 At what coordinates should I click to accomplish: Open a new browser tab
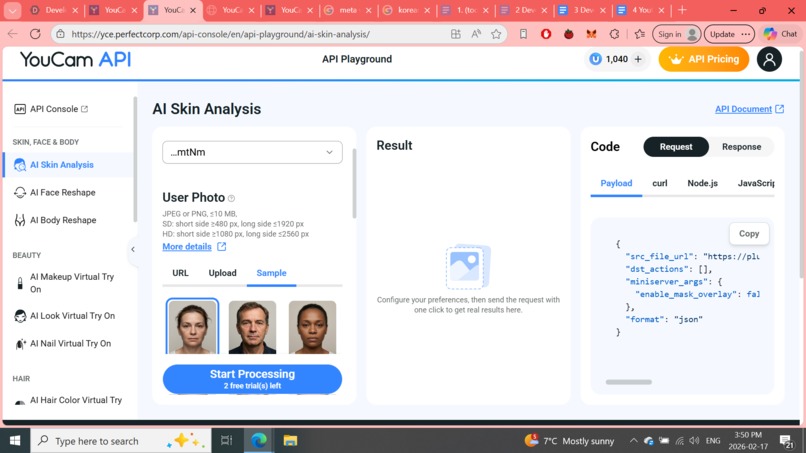coord(682,10)
